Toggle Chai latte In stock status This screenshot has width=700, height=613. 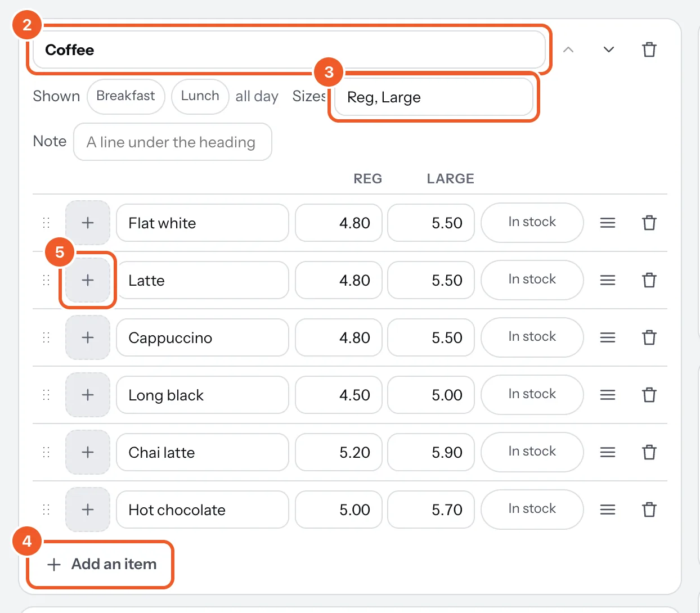click(532, 452)
